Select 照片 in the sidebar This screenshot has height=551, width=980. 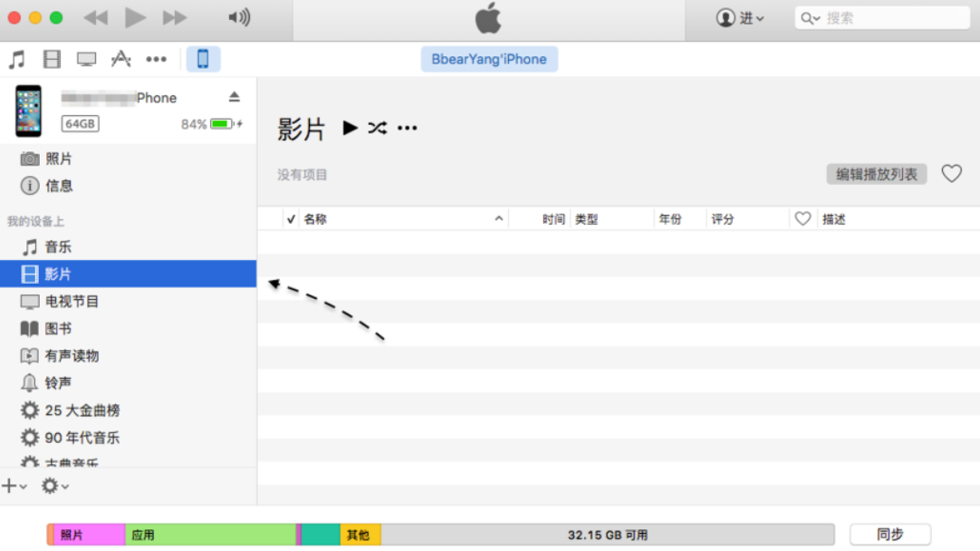[58, 159]
